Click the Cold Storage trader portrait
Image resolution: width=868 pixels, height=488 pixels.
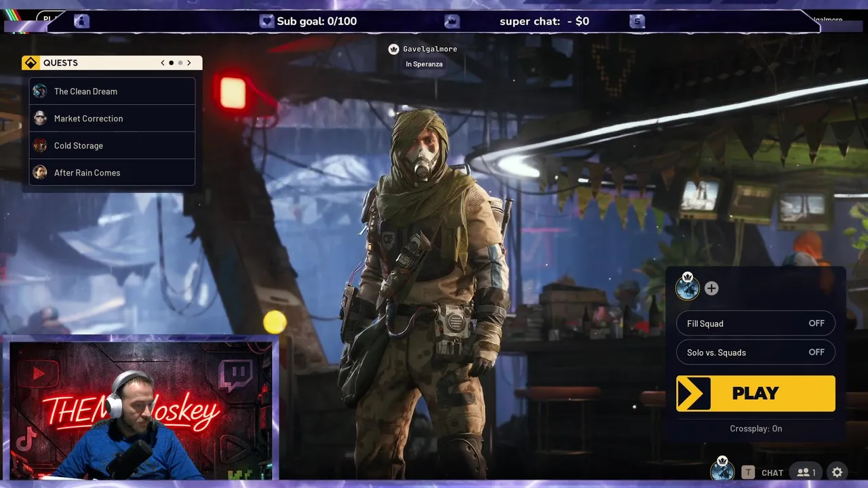[x=40, y=146]
